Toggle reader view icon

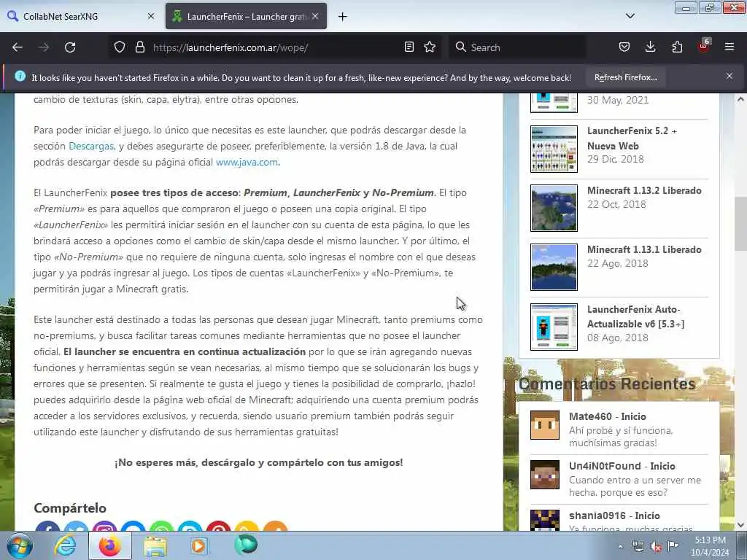[x=409, y=47]
